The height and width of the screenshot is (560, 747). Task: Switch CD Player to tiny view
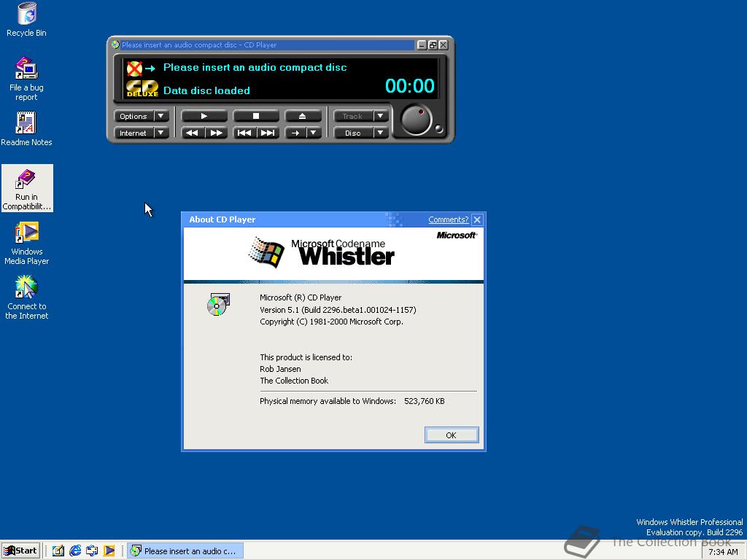(x=433, y=44)
